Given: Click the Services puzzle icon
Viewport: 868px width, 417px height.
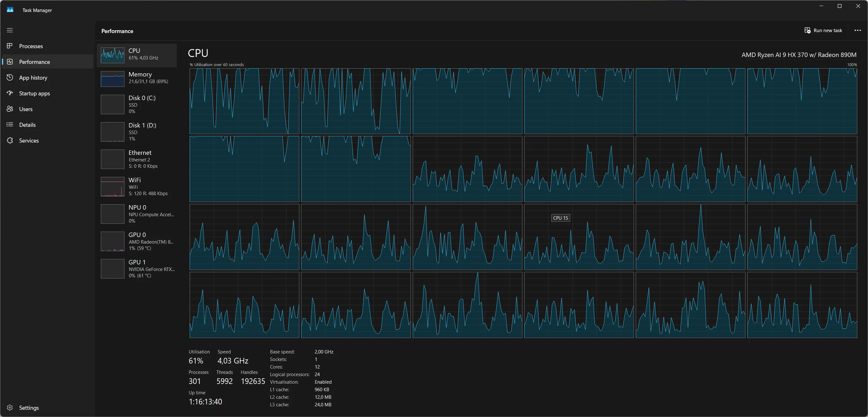Looking at the screenshot, I should tap(10, 140).
